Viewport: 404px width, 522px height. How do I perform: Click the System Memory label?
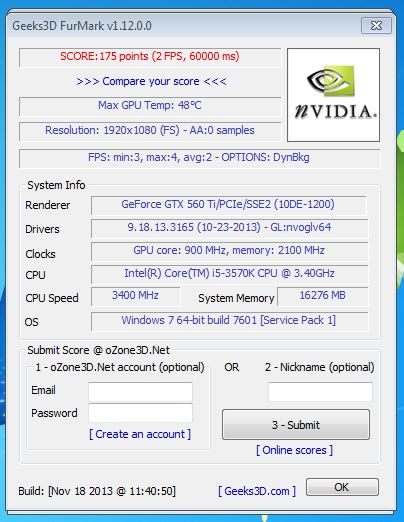[236, 298]
